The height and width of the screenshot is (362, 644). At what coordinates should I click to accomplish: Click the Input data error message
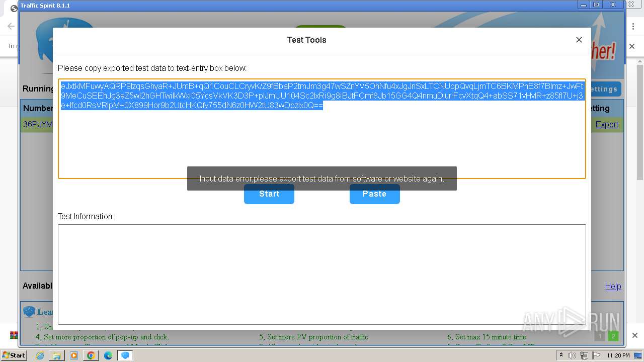322,178
